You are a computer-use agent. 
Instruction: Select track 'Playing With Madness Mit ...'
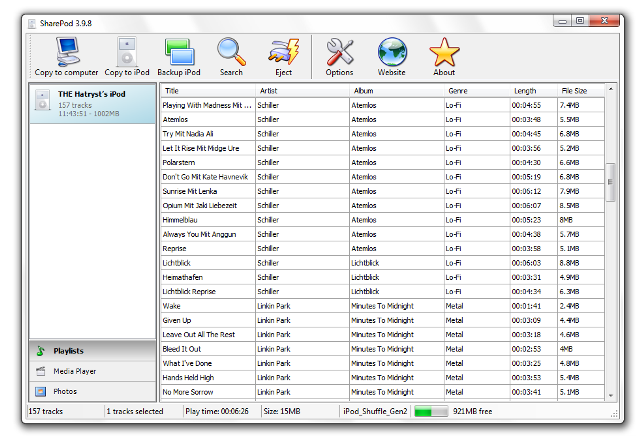pos(383,105)
